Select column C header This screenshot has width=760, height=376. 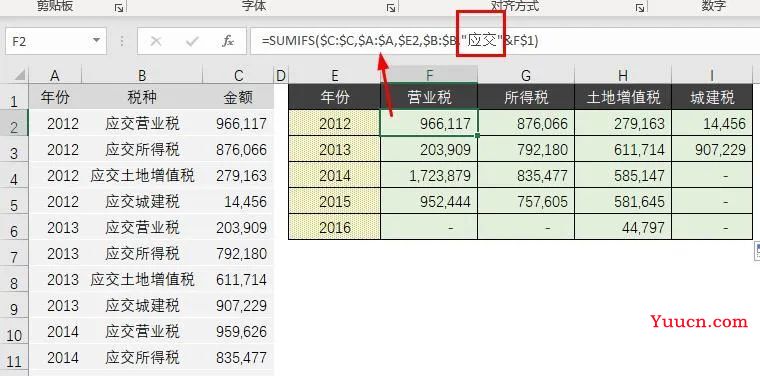point(238,75)
